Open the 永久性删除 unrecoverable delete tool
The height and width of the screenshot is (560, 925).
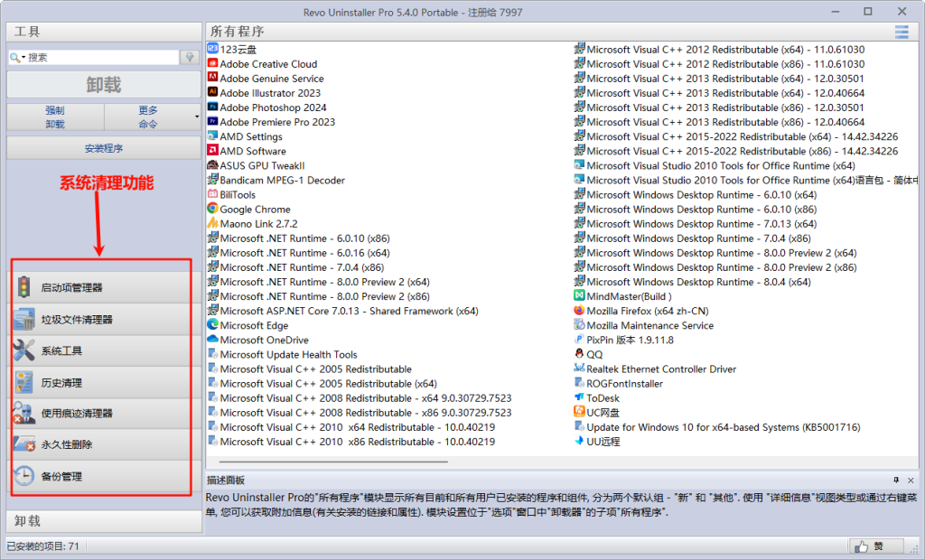101,444
